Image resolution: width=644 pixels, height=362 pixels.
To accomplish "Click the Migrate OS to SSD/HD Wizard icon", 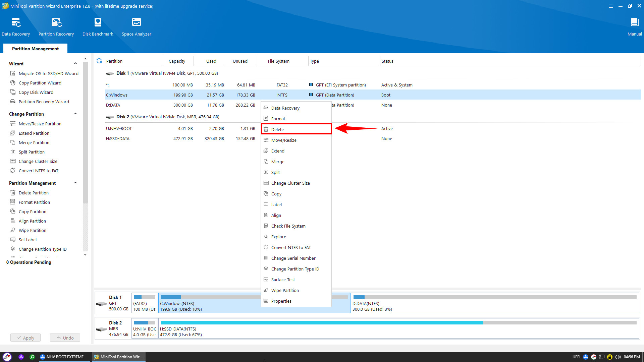I will point(13,73).
